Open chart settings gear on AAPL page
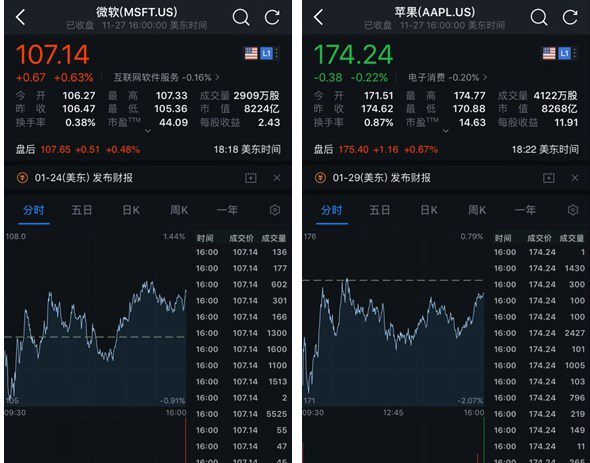This screenshot has width=590, height=463. click(573, 210)
